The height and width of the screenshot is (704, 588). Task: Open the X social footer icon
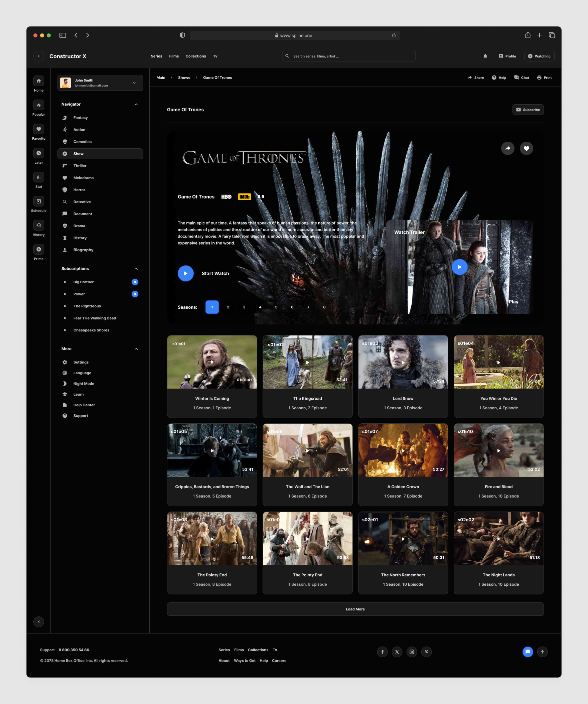pyautogui.click(x=397, y=652)
